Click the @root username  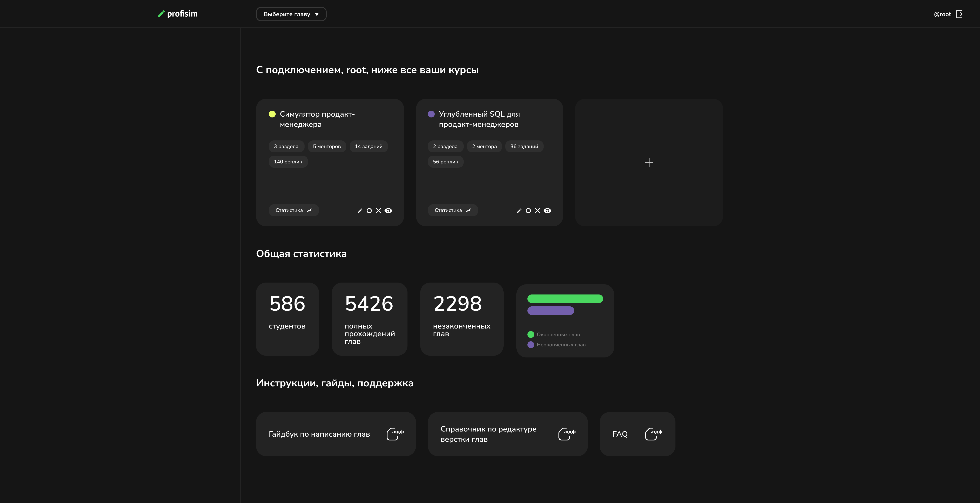(x=942, y=14)
